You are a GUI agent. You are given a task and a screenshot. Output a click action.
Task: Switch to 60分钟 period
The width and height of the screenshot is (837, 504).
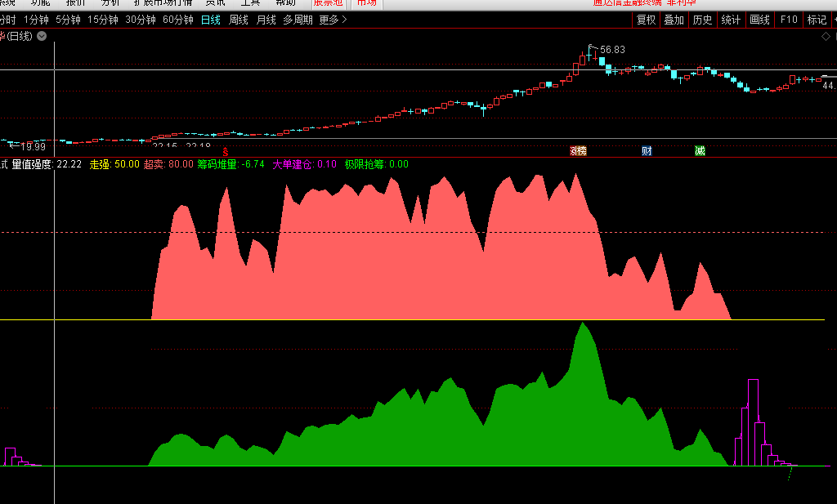(x=177, y=20)
